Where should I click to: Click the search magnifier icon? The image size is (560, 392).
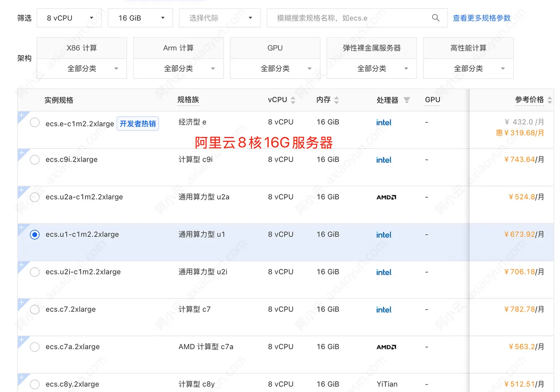(436, 18)
